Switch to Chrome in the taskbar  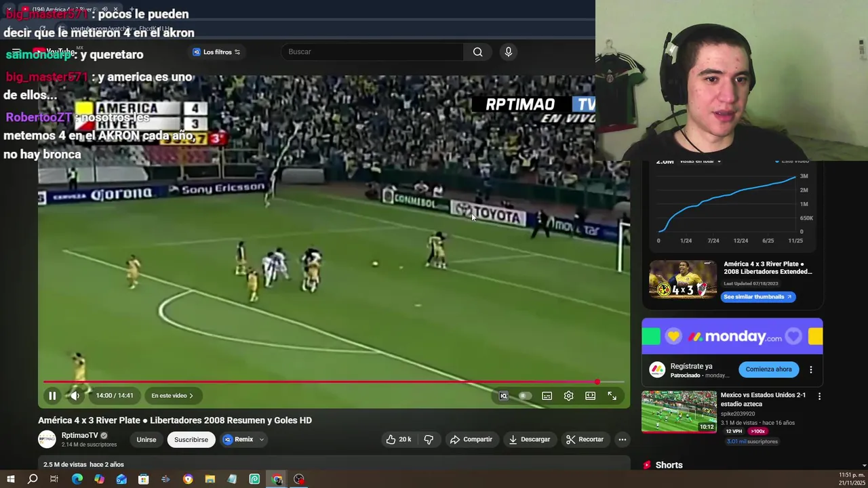coord(277,480)
